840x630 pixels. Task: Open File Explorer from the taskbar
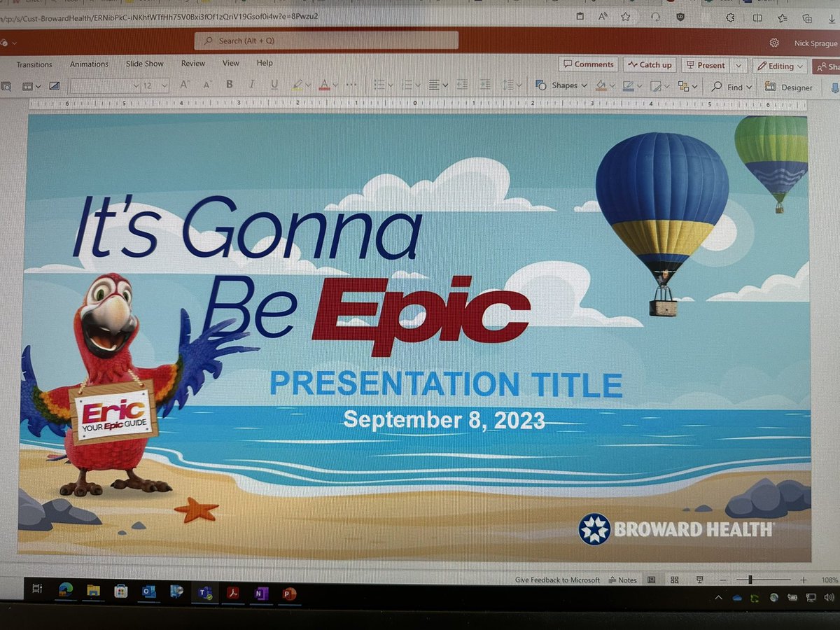(92, 591)
